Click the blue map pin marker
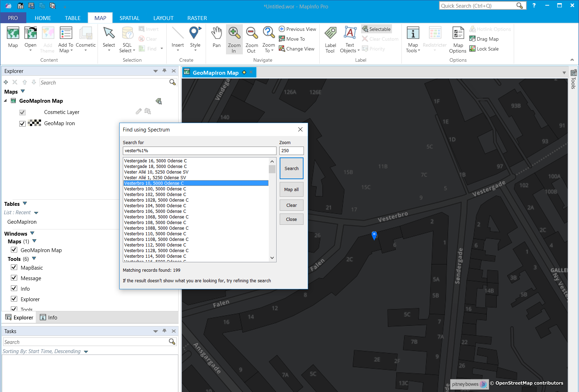Image resolution: width=579 pixels, height=392 pixels. click(374, 235)
